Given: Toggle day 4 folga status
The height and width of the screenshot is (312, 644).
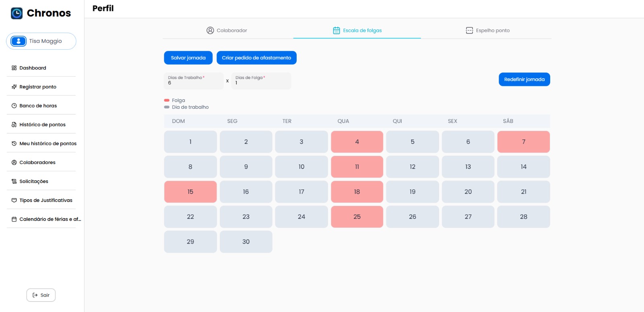Looking at the screenshot, I should point(357,142).
